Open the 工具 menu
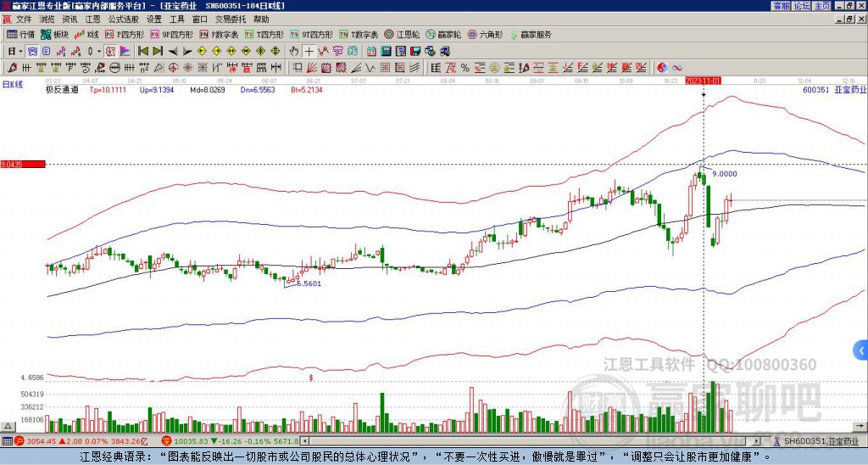Viewport: 868px width, 465px height. point(176,20)
